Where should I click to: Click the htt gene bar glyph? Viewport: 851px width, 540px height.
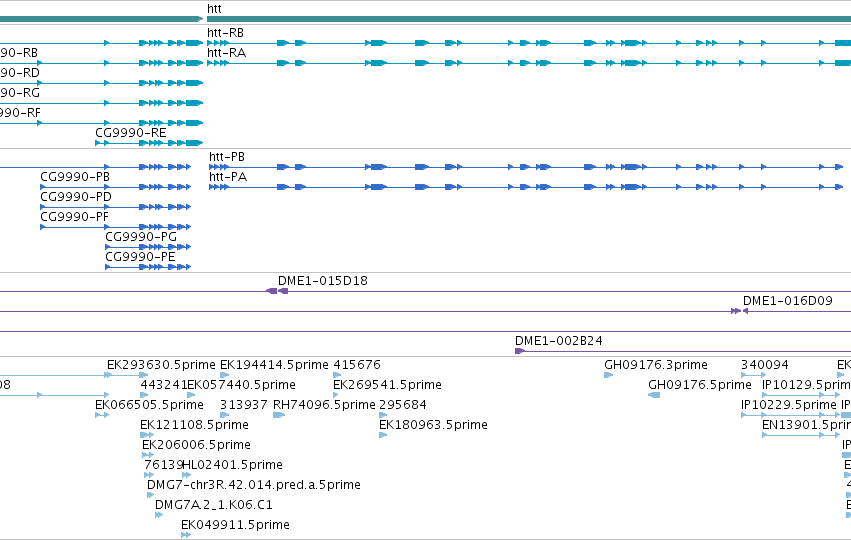pos(529,20)
